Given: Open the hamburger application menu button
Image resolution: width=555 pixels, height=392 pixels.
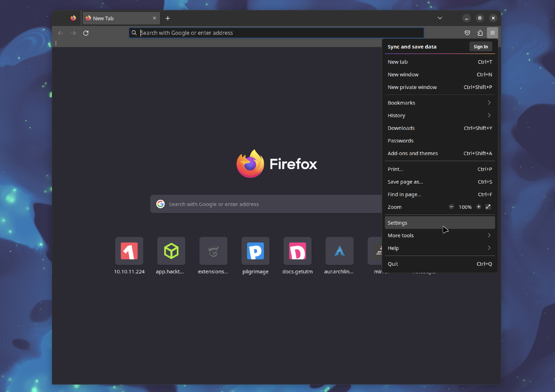Looking at the screenshot, I should (x=492, y=33).
